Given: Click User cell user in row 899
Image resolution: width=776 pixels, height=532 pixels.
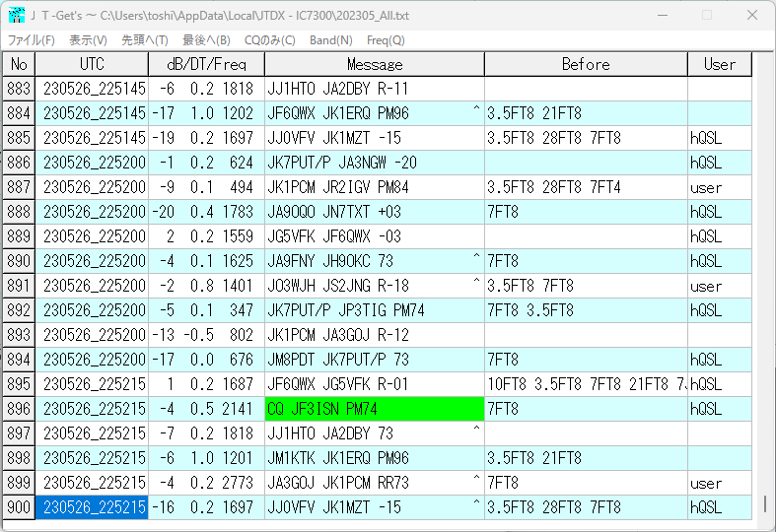Looking at the screenshot, I should pos(720,483).
